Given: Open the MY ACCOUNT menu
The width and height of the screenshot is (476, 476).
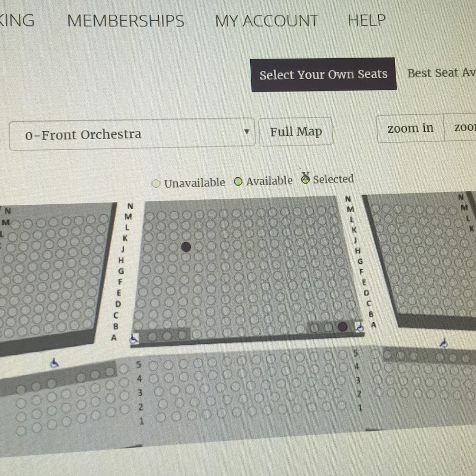Looking at the screenshot, I should click(x=267, y=21).
